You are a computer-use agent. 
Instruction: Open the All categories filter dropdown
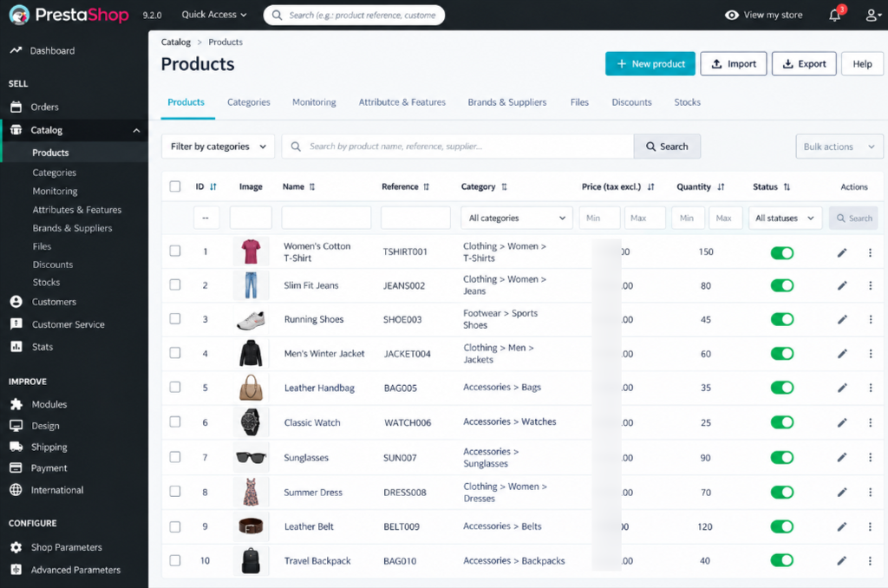click(x=517, y=218)
